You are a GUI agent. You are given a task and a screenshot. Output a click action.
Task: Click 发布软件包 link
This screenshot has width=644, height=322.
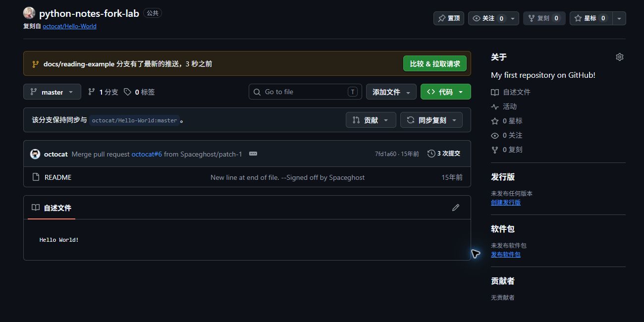coord(506,255)
